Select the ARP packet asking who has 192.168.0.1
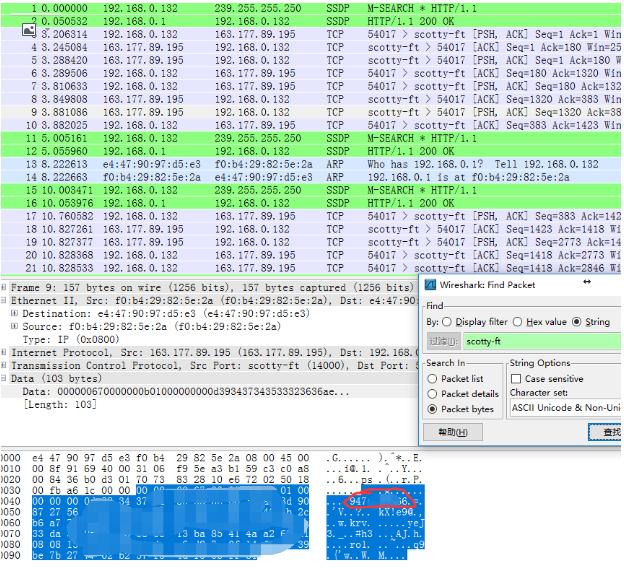 300,164
